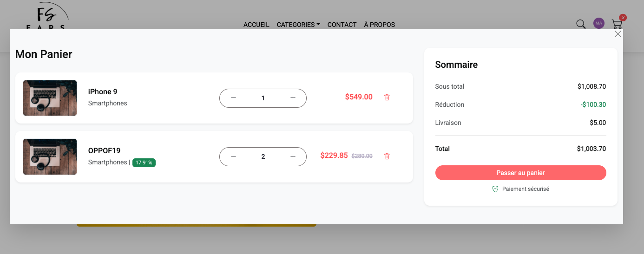644x254 pixels.
Task: Go to Accueil page
Action: tap(256, 25)
